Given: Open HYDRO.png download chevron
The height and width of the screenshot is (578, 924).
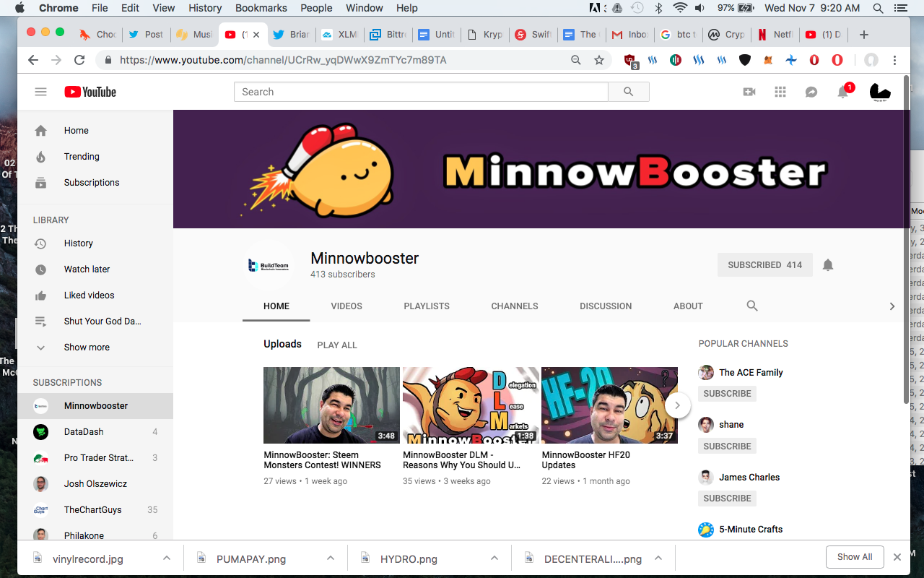Looking at the screenshot, I should click(x=494, y=558).
